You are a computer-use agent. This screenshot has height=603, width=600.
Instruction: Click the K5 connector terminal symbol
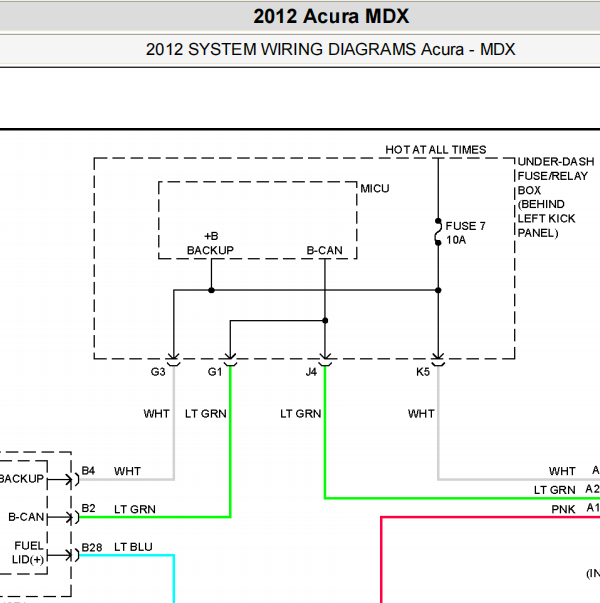438,360
